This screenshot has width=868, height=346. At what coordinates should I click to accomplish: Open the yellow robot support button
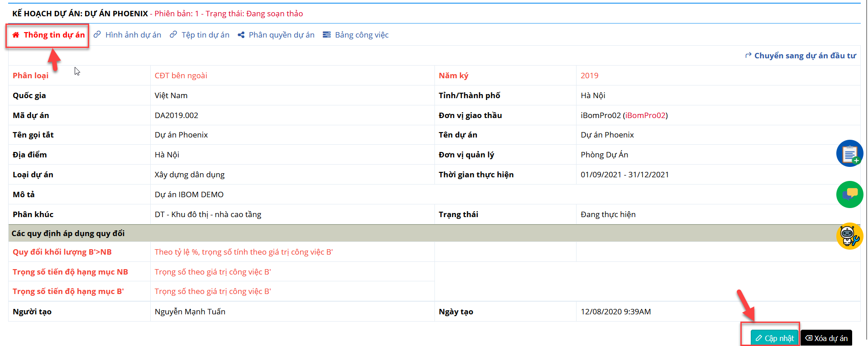[x=849, y=236]
